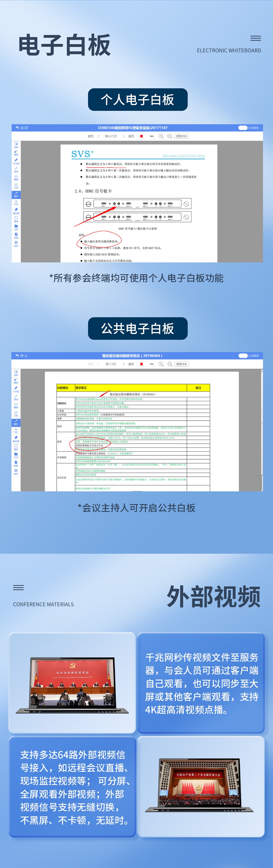
Task: Click 适合大小 in public whiteboard
Action: coord(181,364)
